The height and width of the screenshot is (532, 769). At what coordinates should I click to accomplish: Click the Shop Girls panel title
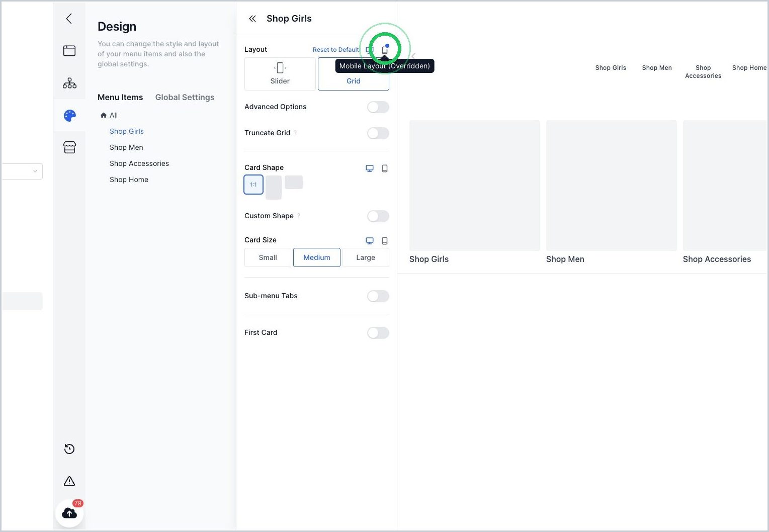pyautogui.click(x=289, y=19)
